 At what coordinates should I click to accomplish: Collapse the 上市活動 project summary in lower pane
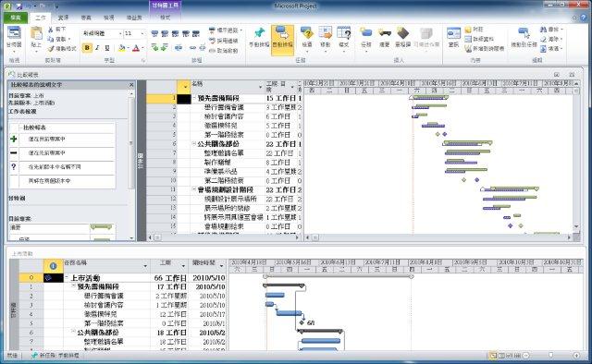point(67,278)
